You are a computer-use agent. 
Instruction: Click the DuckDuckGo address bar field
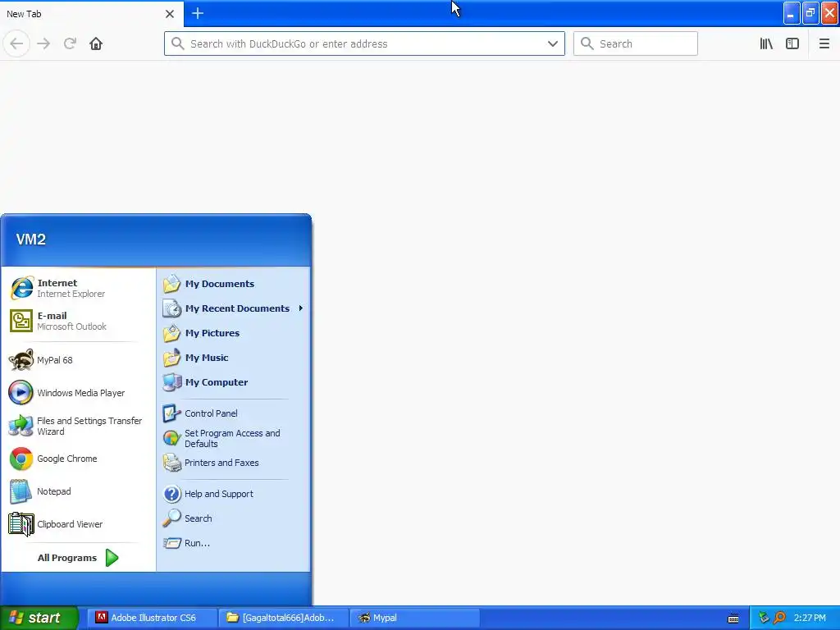click(x=364, y=43)
